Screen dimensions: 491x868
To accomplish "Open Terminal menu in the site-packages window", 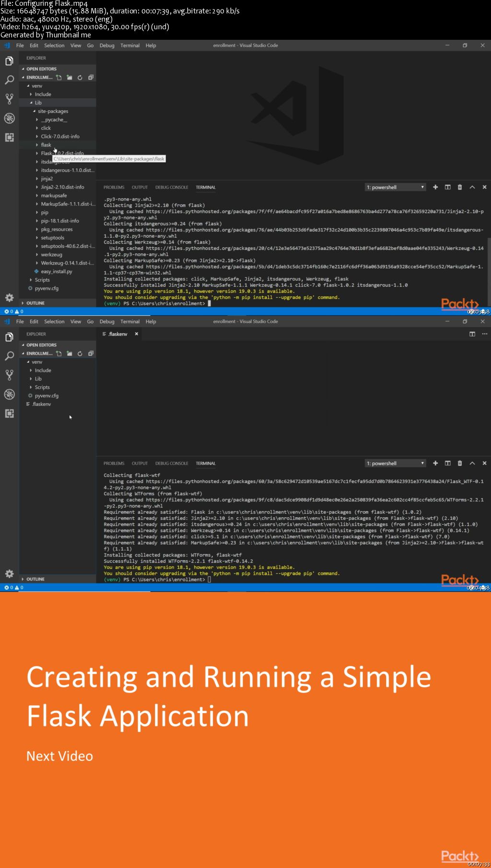I will point(130,46).
